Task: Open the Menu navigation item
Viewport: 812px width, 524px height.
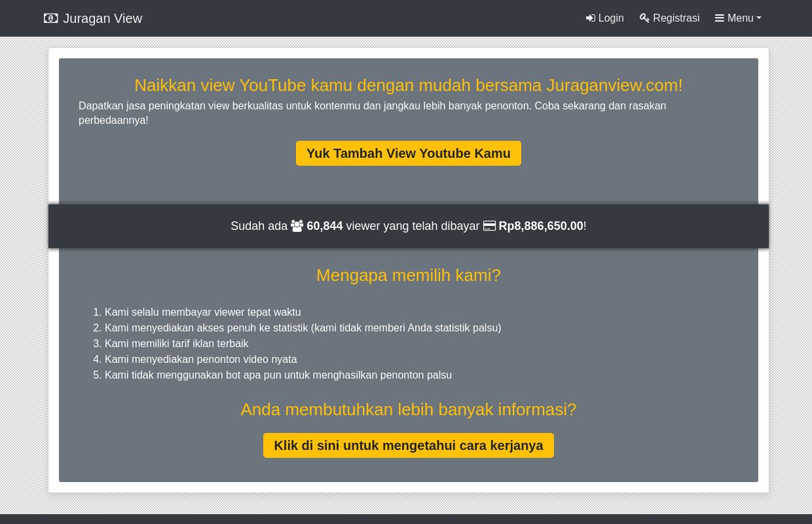Action: 740,18
